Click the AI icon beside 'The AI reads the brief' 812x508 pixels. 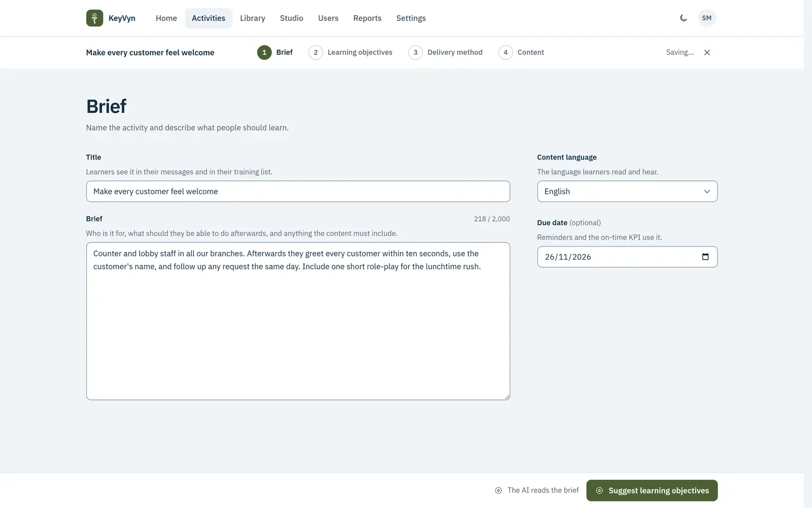(x=498, y=490)
